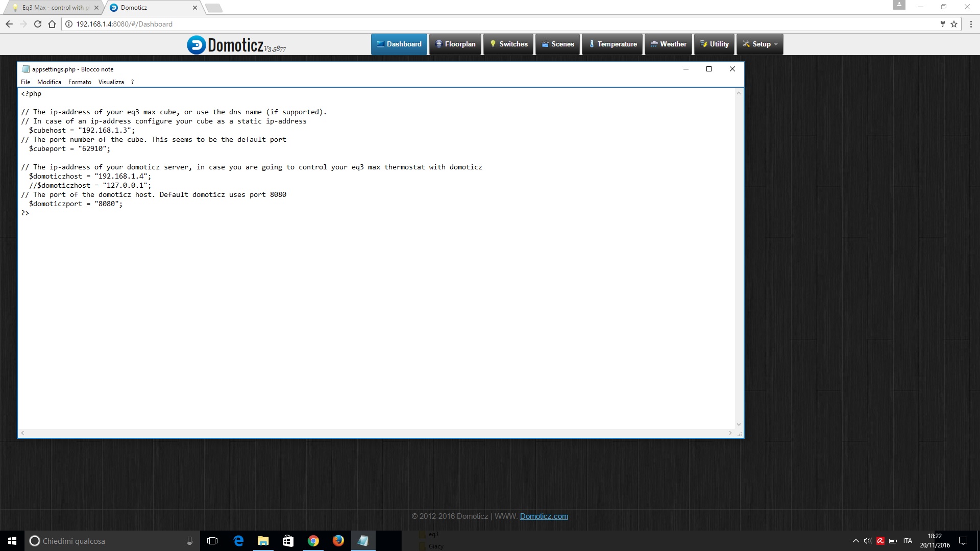Click the volume speaker tray icon
The height and width of the screenshot is (551, 980).
coord(868,541)
